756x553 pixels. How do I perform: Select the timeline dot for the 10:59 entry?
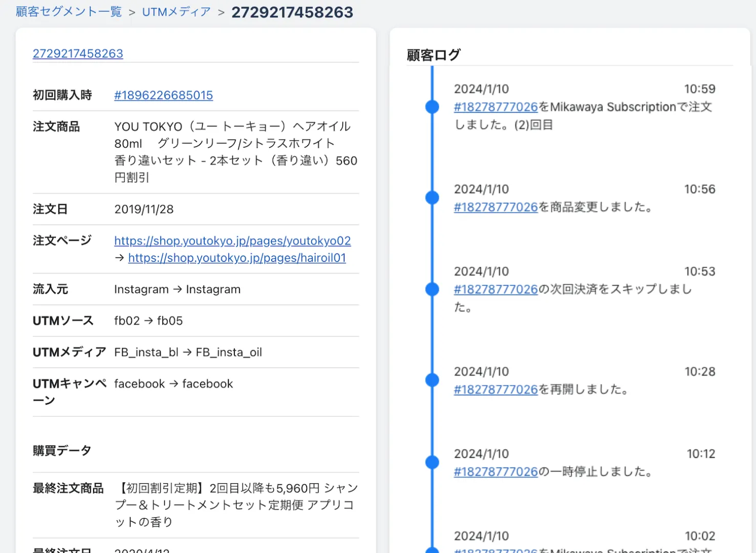[x=433, y=107]
